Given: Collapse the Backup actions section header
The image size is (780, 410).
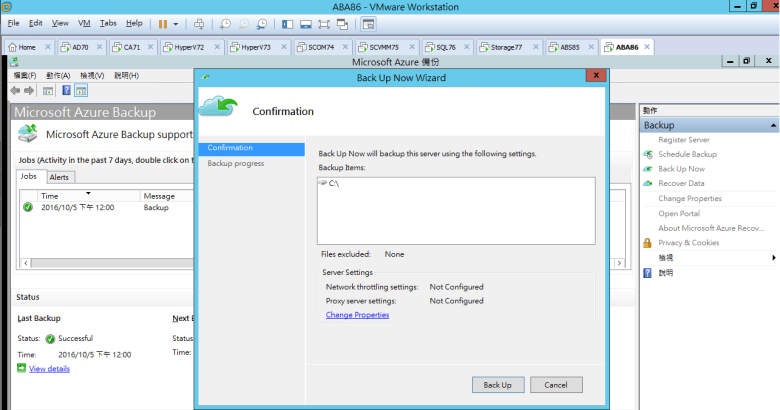Looking at the screenshot, I should 771,126.
